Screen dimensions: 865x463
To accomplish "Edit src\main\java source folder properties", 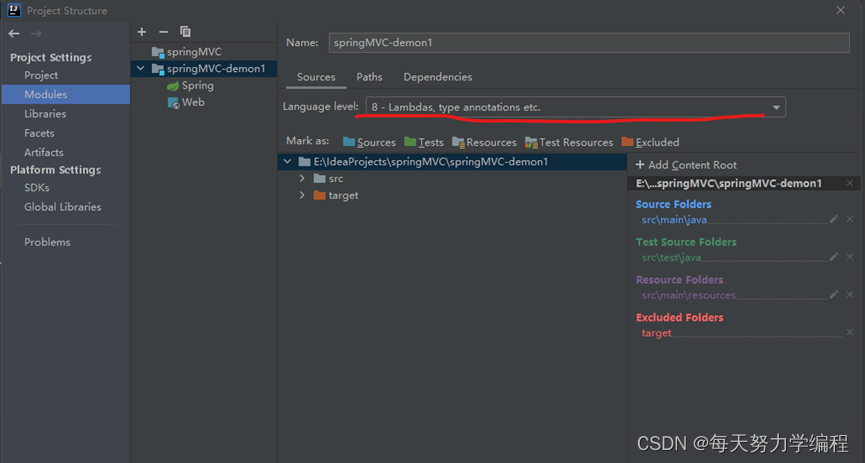I will tap(834, 219).
